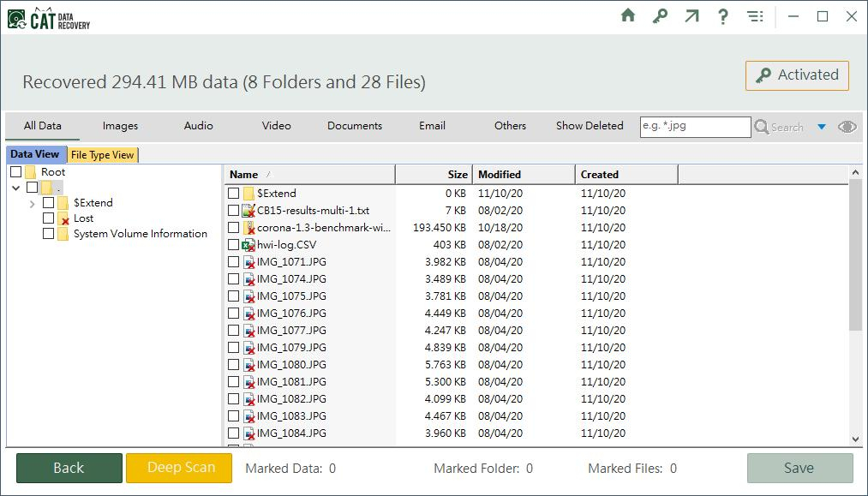868x496 pixels.
Task: Start a Deep Scan
Action: pos(178,468)
